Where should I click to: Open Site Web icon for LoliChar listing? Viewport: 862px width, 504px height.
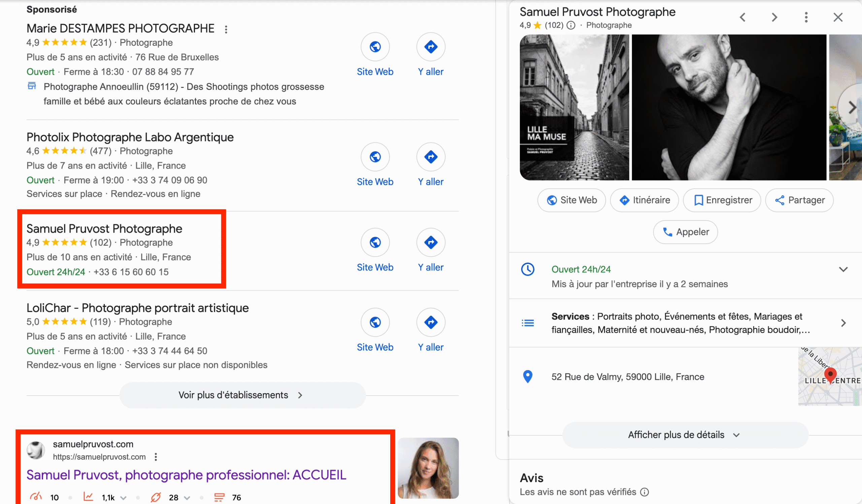coord(375,322)
